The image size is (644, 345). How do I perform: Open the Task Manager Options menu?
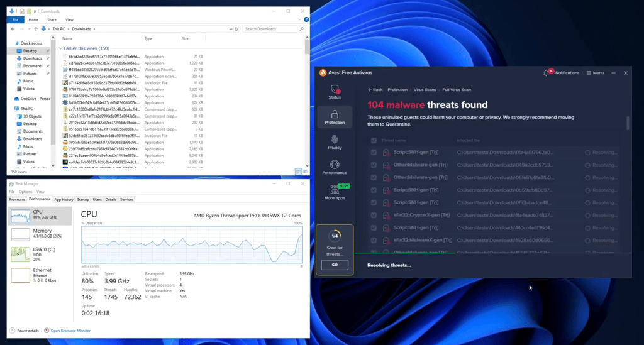[25, 192]
